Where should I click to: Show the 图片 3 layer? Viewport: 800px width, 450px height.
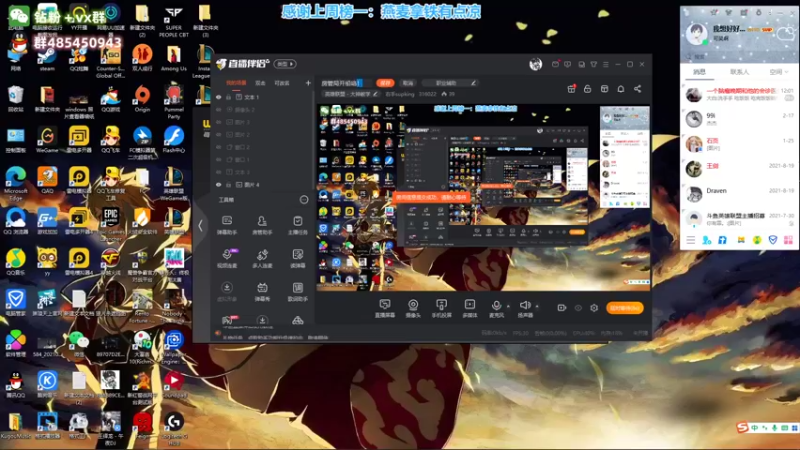pyautogui.click(x=219, y=122)
